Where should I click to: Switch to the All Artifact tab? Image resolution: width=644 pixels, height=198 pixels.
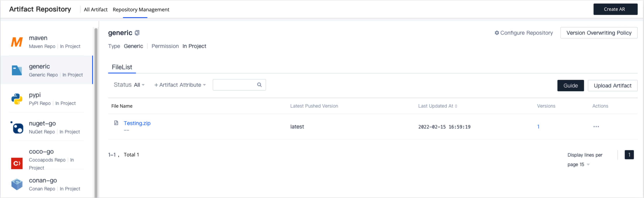click(x=96, y=9)
